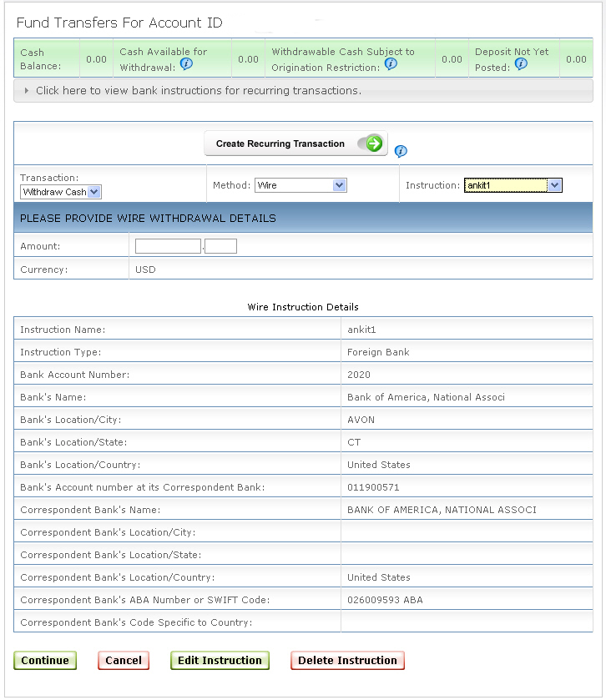Click the Instruction Name value ankit1

click(361, 330)
